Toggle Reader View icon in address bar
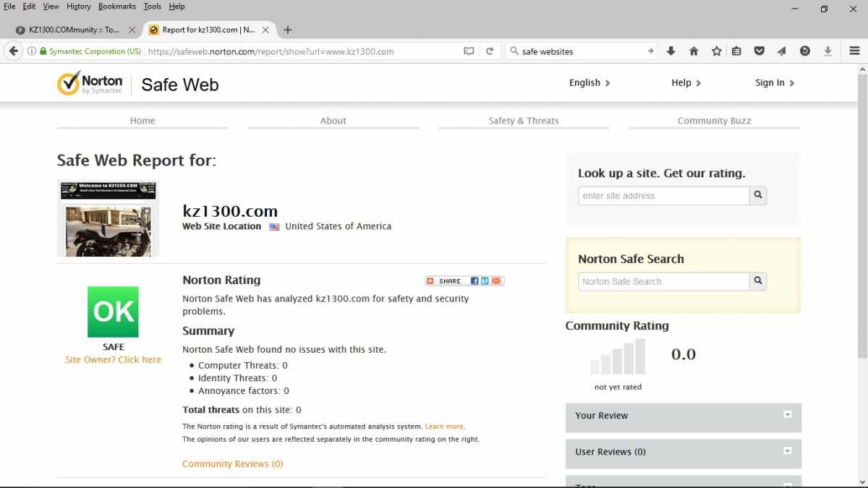This screenshot has width=868, height=488. pos(469,51)
